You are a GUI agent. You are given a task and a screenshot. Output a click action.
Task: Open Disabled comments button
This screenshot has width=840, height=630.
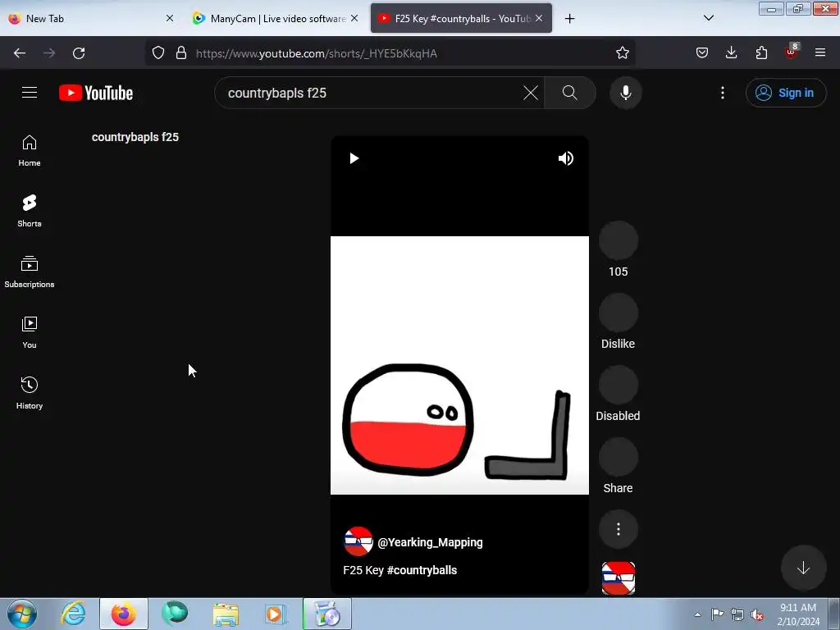(x=619, y=385)
